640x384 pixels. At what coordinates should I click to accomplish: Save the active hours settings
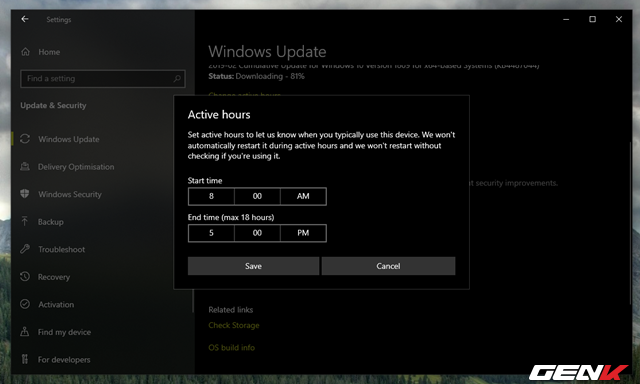click(x=253, y=266)
